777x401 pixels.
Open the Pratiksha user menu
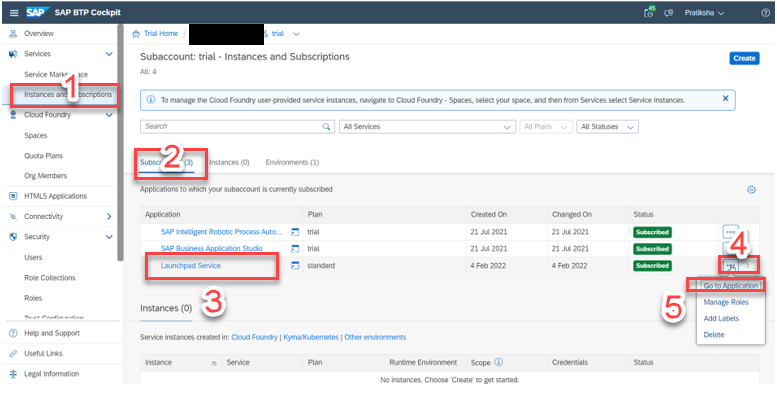(705, 13)
